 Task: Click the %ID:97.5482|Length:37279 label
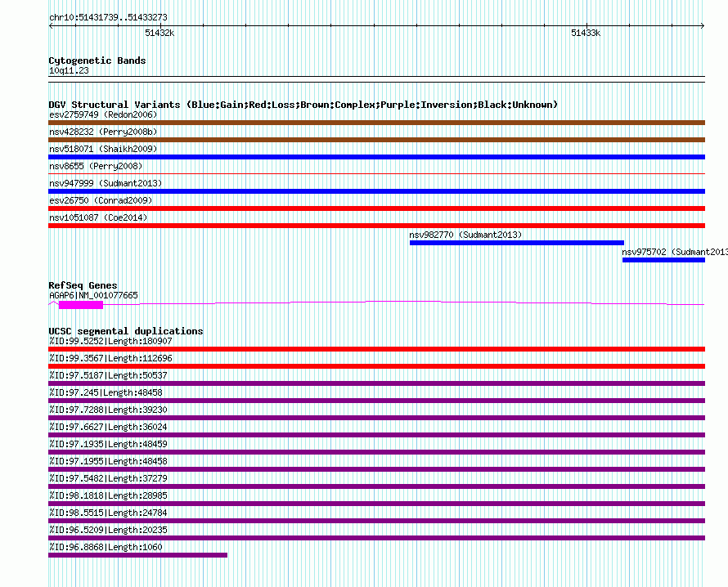pyautogui.click(x=108, y=478)
